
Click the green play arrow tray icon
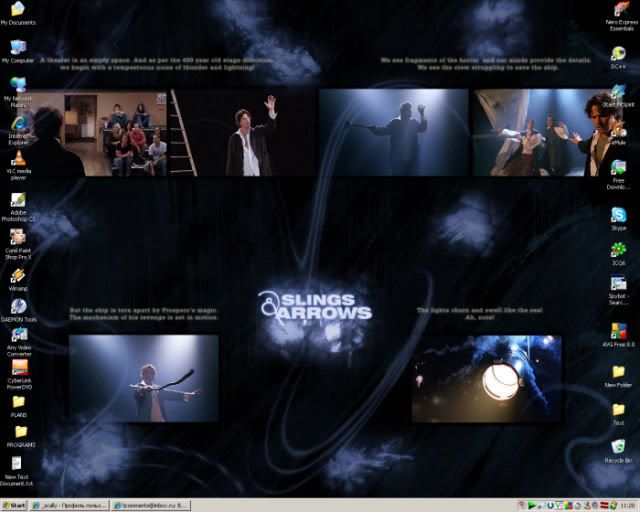[532, 505]
